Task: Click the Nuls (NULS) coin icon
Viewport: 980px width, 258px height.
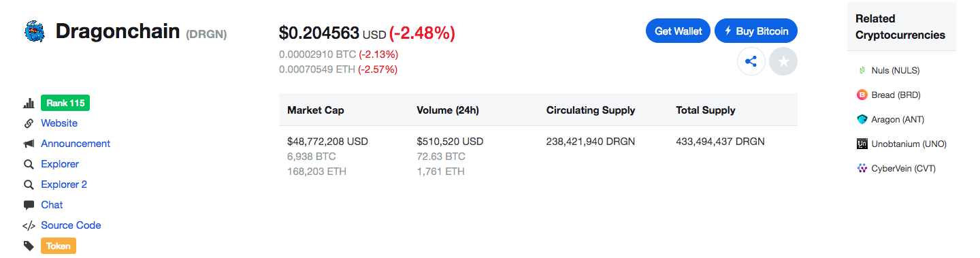Action: [862, 70]
